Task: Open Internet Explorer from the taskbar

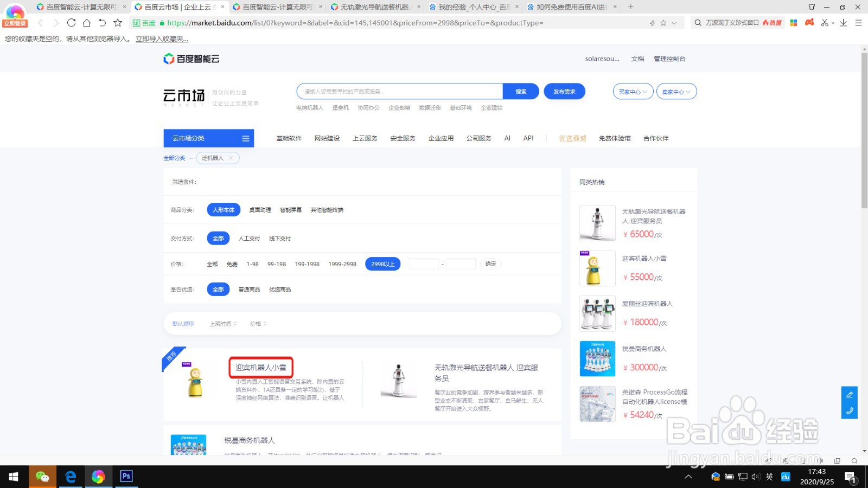Action: pyautogui.click(x=71, y=477)
